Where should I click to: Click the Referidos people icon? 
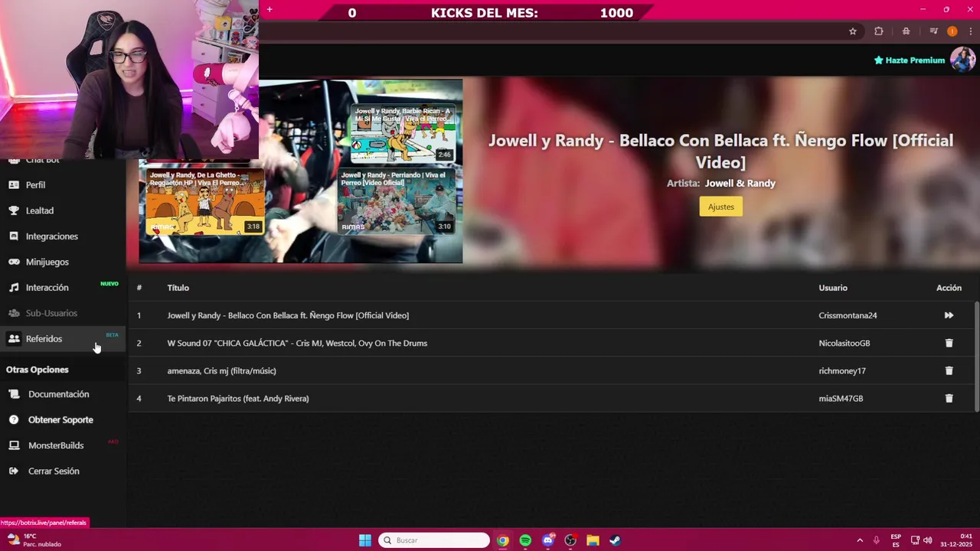point(13,339)
